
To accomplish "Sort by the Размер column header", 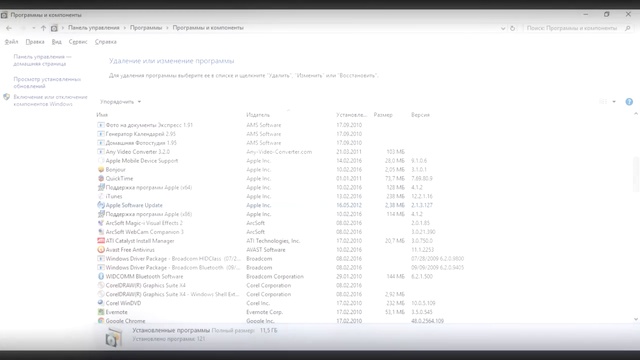I will [383, 115].
